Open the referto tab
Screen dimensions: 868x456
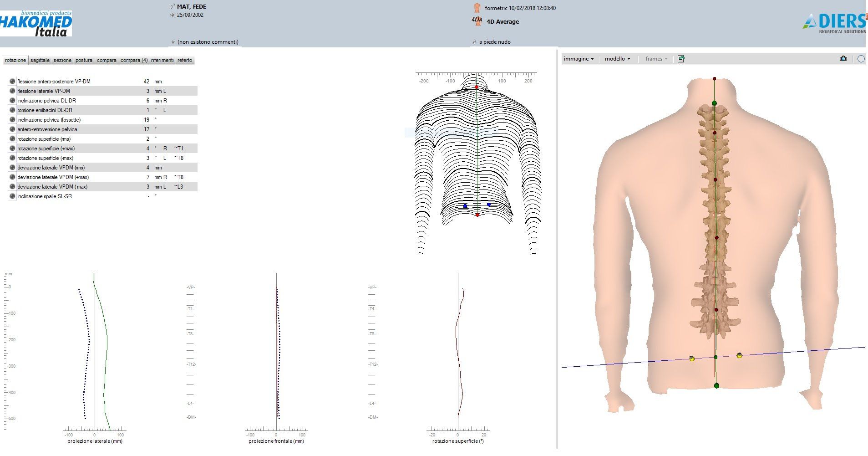click(x=185, y=60)
